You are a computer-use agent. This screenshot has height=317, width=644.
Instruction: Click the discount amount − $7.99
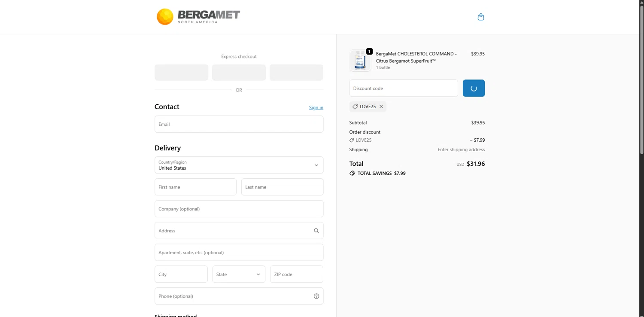477,140
